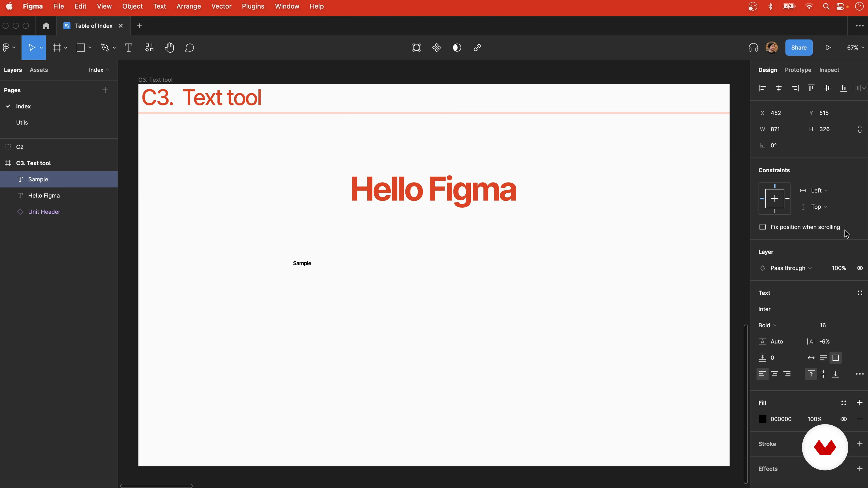Toggle layer visibility eye in Layer section
Viewport: 868px width, 488px height.
click(860, 268)
